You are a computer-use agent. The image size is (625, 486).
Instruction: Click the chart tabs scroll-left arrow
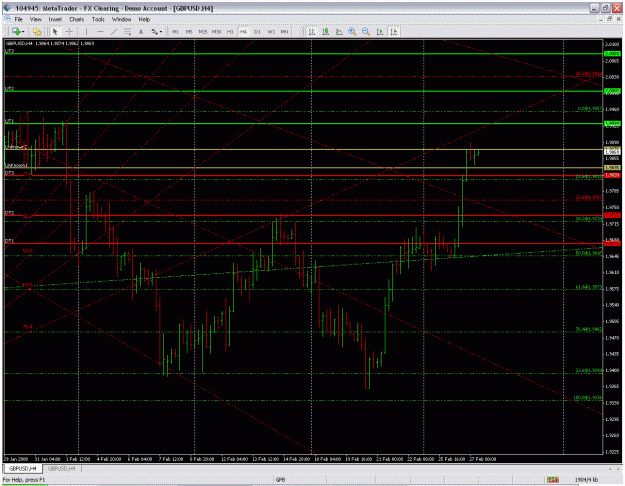click(x=610, y=468)
